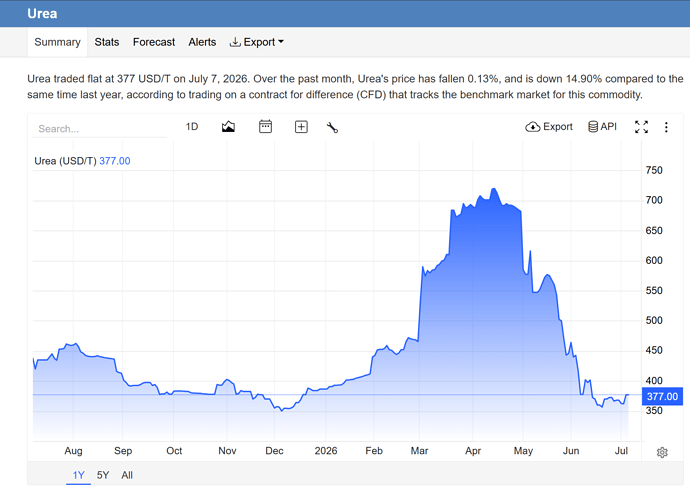Go to the Alerts tab
Screen dimensions: 690x491
click(x=202, y=42)
